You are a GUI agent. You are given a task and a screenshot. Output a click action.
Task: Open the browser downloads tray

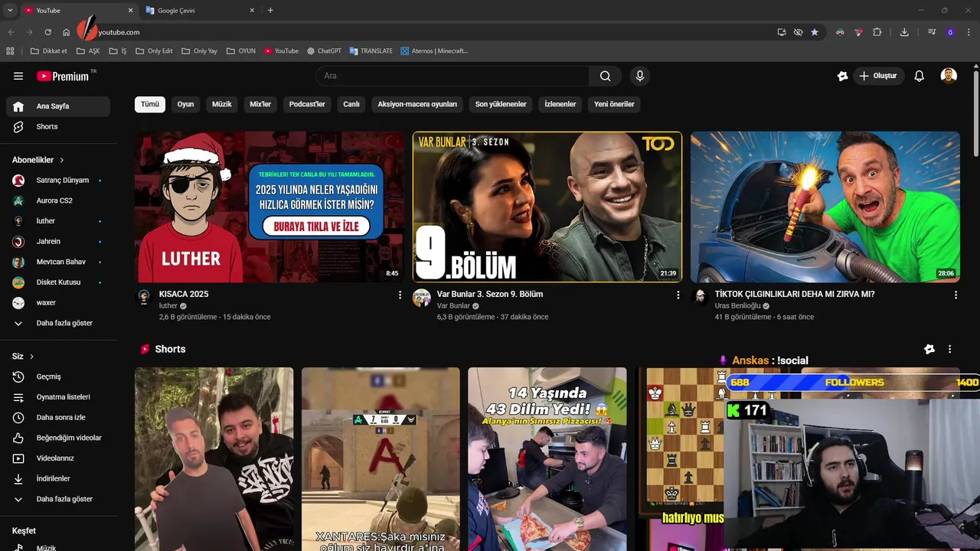904,32
